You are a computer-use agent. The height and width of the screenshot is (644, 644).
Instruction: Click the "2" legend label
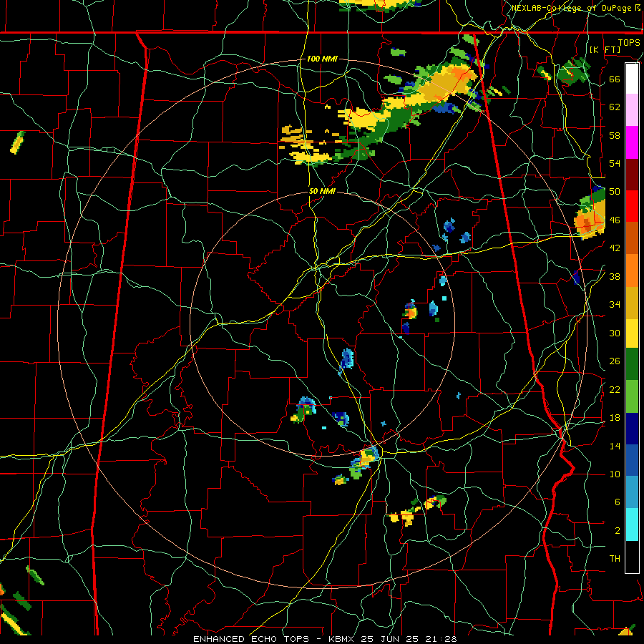point(617,530)
